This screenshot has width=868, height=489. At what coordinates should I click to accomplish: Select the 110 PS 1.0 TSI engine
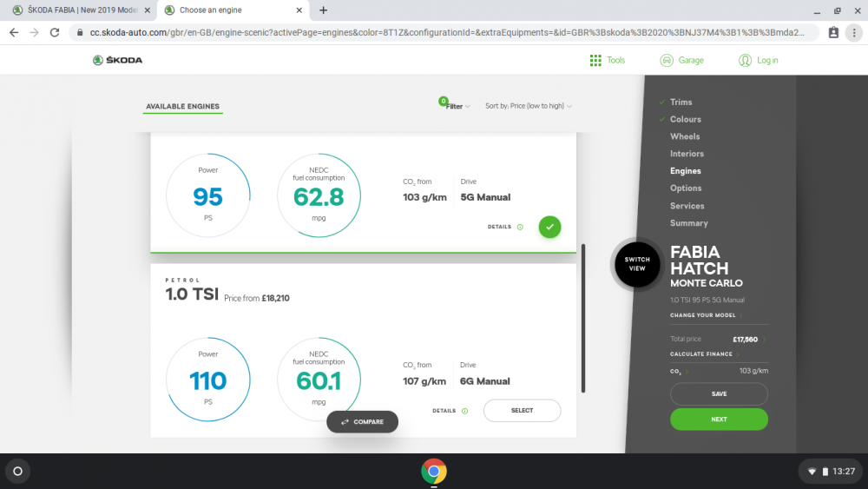[x=522, y=410]
